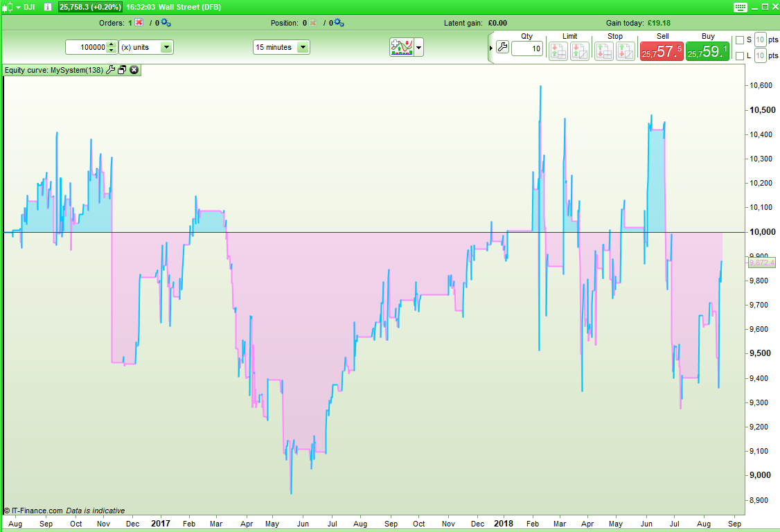Click the 2017 label on time axis

pyautogui.click(x=161, y=524)
